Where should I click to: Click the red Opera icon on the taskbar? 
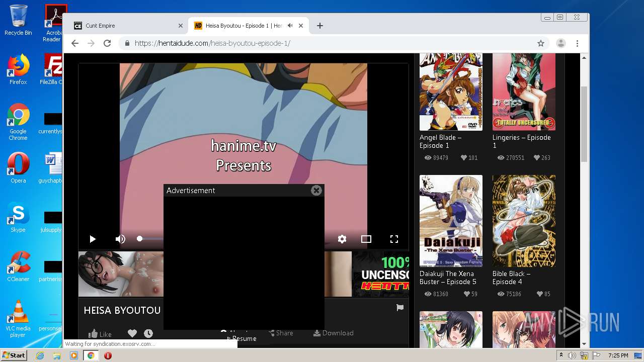click(108, 355)
